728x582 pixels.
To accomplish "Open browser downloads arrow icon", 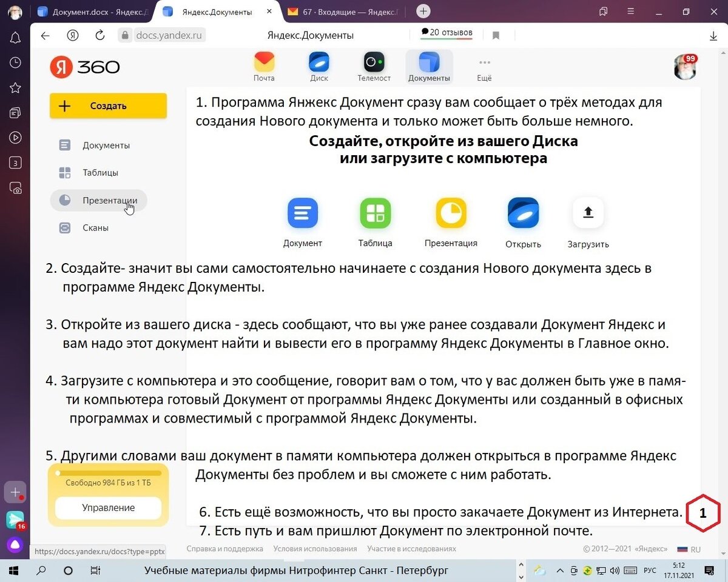I will point(713,36).
